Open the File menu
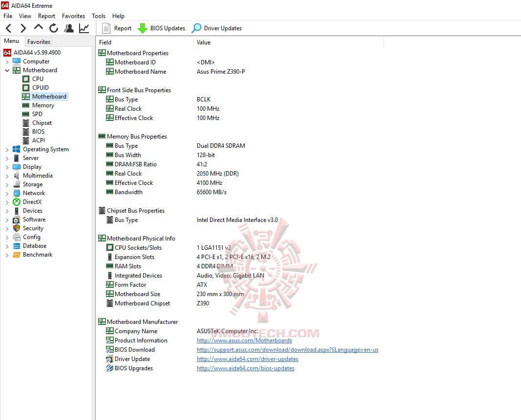 pyautogui.click(x=8, y=16)
